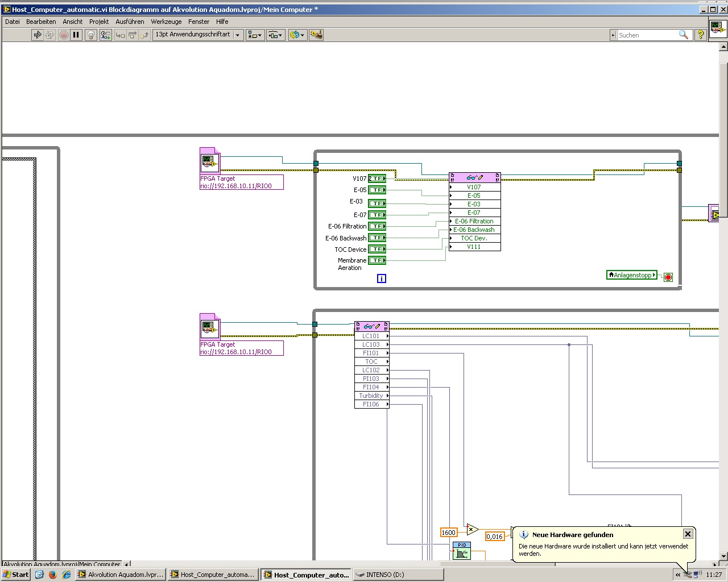728x582 pixels.
Task: Click Run Continuously toolbar icon
Action: click(49, 35)
